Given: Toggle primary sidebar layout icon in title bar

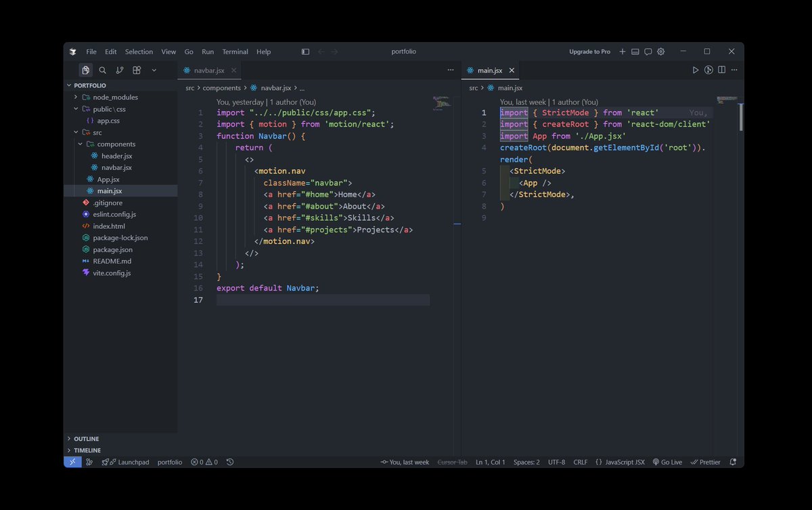Looking at the screenshot, I should coord(305,51).
